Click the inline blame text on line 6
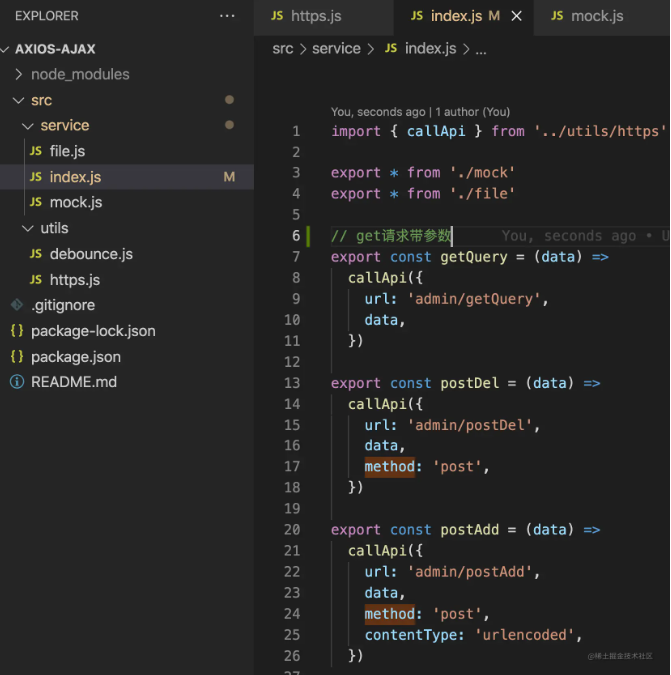671x675 pixels. 585,236
